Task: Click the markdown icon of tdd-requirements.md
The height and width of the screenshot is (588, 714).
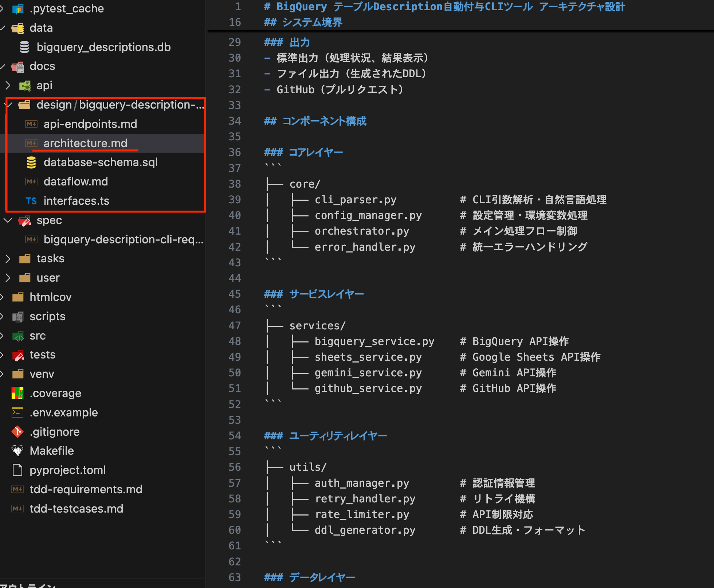Action: coord(17,489)
